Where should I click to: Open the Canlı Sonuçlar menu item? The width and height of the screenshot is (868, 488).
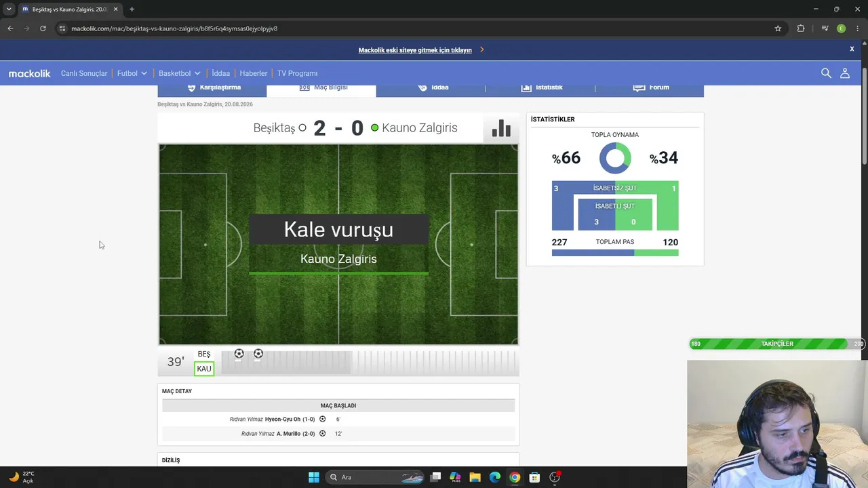pos(84,73)
